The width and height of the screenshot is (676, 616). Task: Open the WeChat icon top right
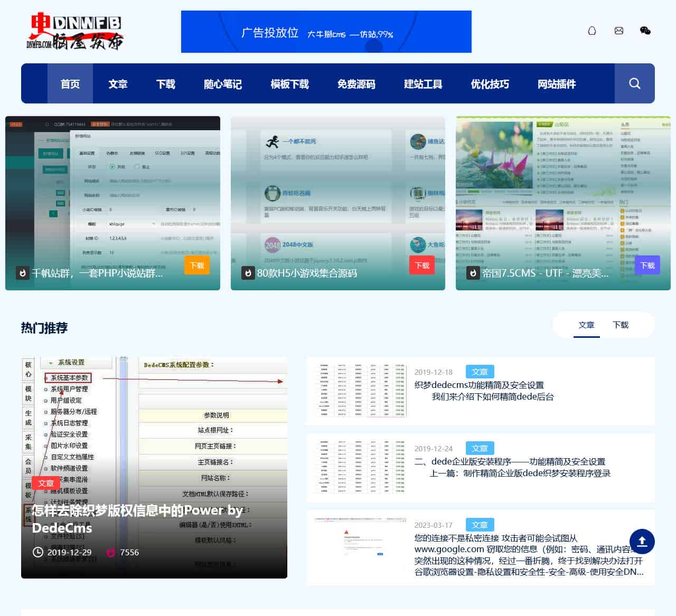645,32
